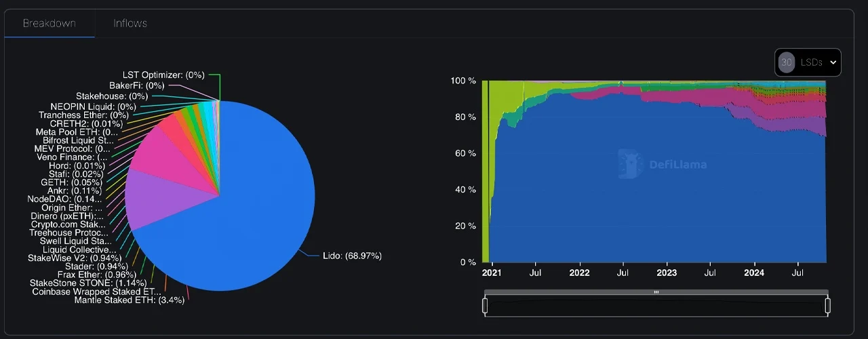Click the 80 % y-axis label
The width and height of the screenshot is (868, 339).
click(465, 117)
